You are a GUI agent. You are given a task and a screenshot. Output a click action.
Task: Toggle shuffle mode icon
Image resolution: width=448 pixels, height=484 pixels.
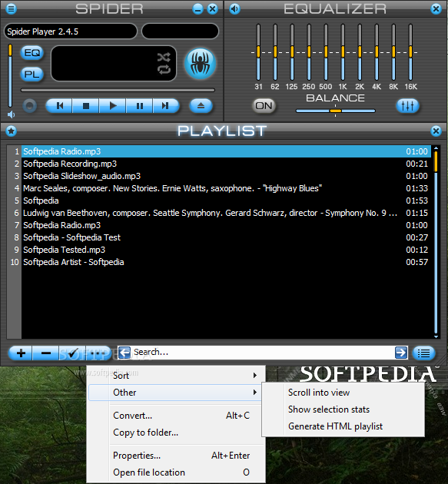[164, 58]
